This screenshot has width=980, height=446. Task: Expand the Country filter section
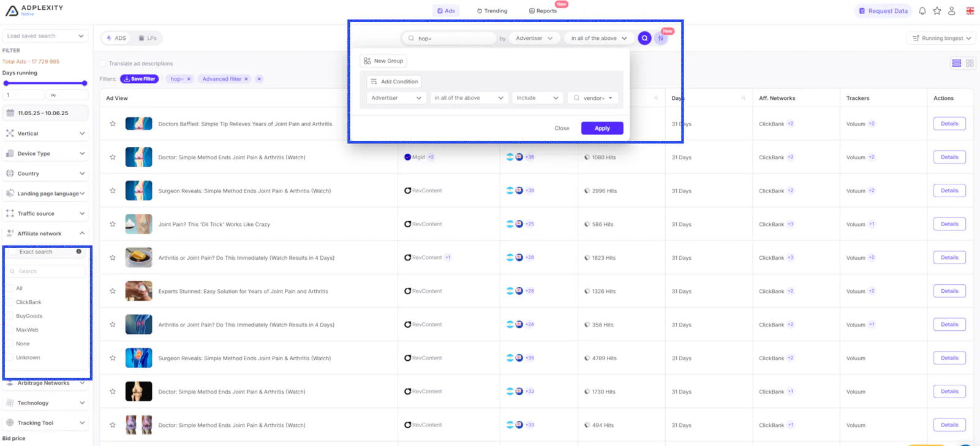[46, 173]
